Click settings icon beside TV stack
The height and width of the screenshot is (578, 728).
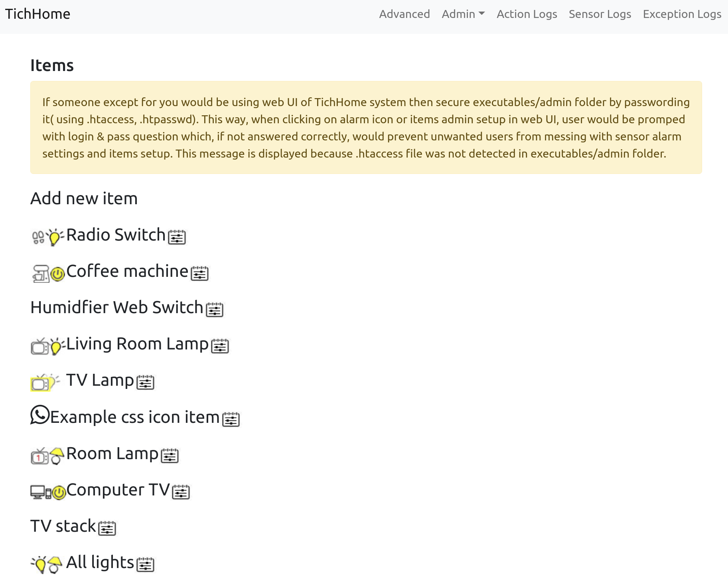click(107, 528)
